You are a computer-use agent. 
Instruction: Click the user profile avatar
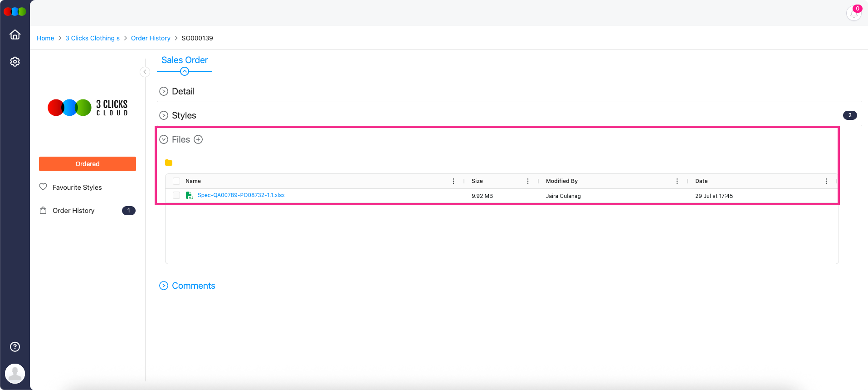coord(15,374)
